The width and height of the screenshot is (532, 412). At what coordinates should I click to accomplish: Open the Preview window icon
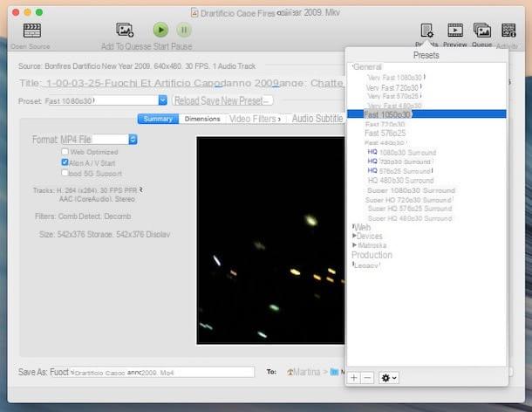click(x=455, y=31)
